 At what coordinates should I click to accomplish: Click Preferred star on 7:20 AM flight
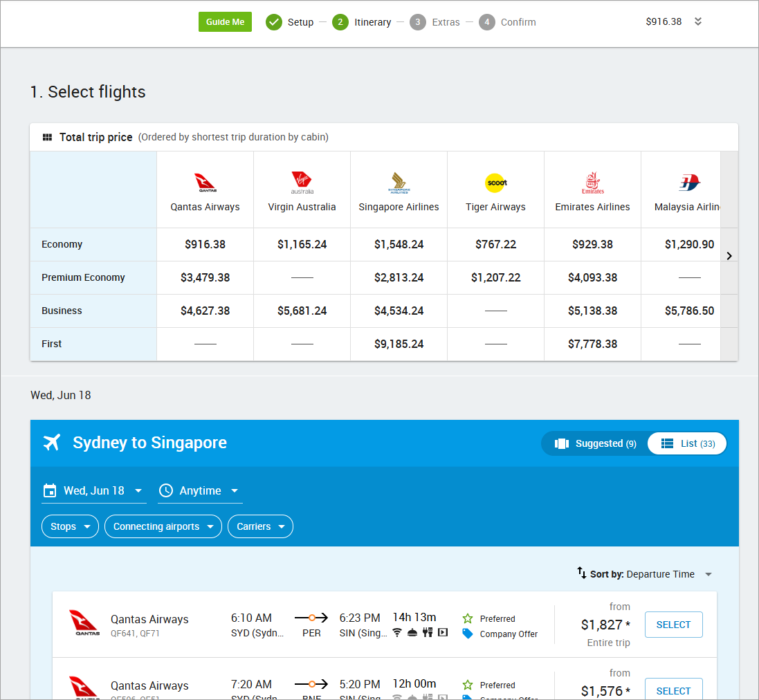tap(468, 685)
